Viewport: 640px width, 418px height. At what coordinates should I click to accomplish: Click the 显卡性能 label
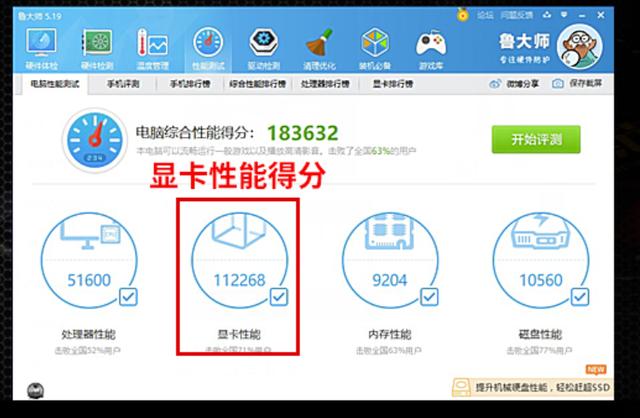tap(239, 334)
